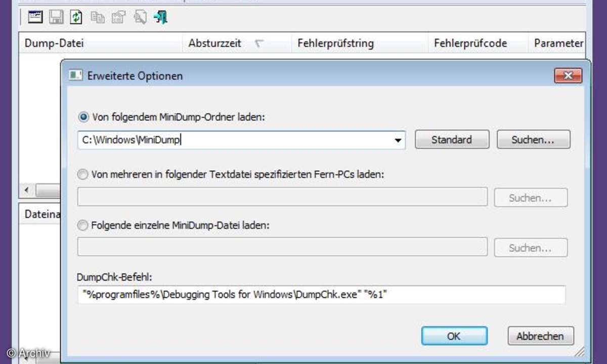Click the DumpChk-Befehl command text field
Viewport: 607px width, 364px height.
point(321,295)
